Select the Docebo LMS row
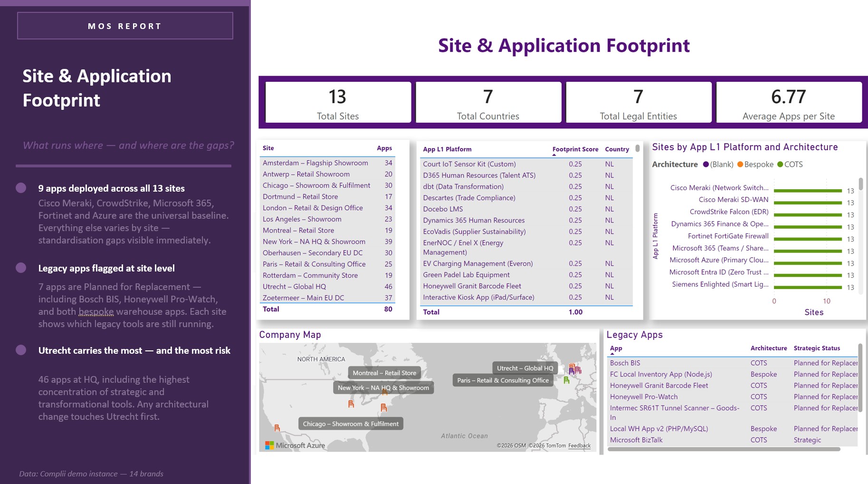868x484 pixels. pos(527,209)
